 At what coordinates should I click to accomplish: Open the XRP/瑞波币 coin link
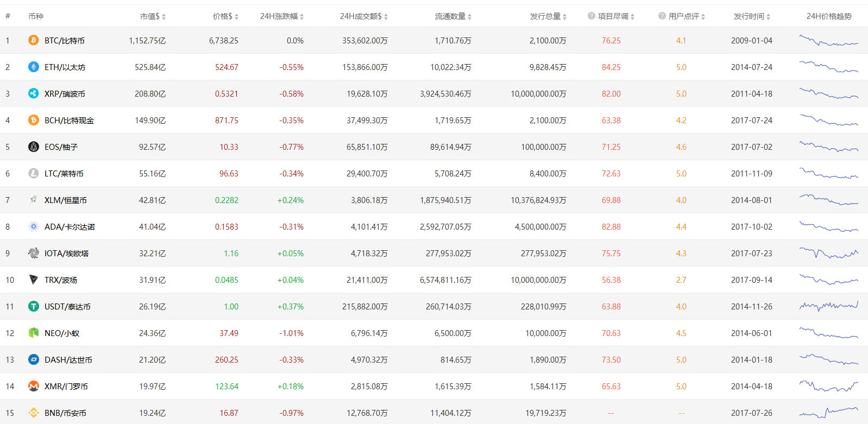pos(65,94)
